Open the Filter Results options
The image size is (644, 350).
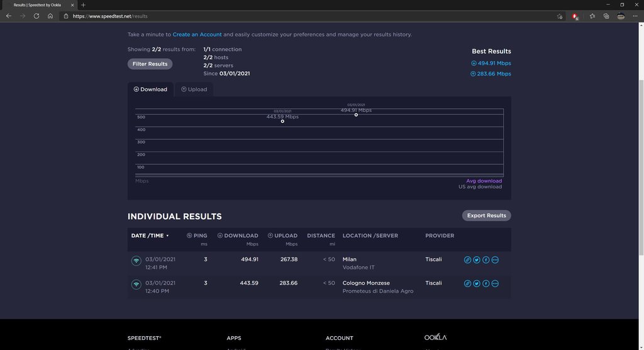click(150, 64)
